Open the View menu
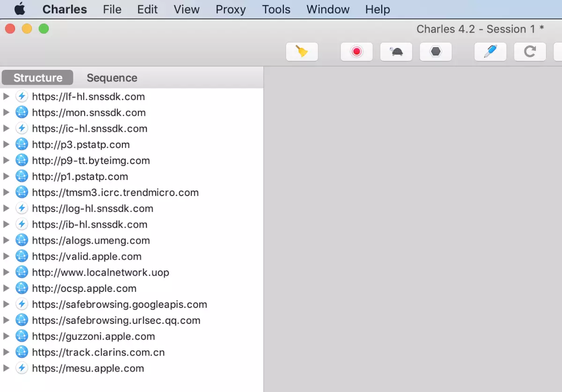 [186, 9]
